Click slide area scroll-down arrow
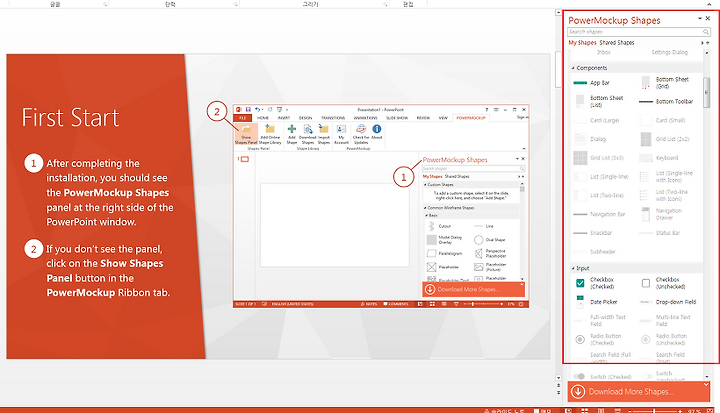Viewport: 720px width, 413px height. pyautogui.click(x=558, y=378)
